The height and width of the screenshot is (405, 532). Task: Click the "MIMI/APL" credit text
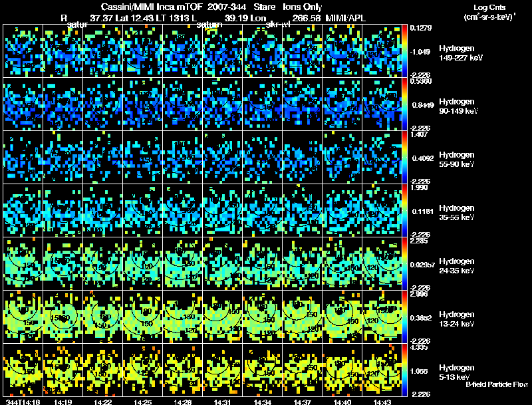346,18
